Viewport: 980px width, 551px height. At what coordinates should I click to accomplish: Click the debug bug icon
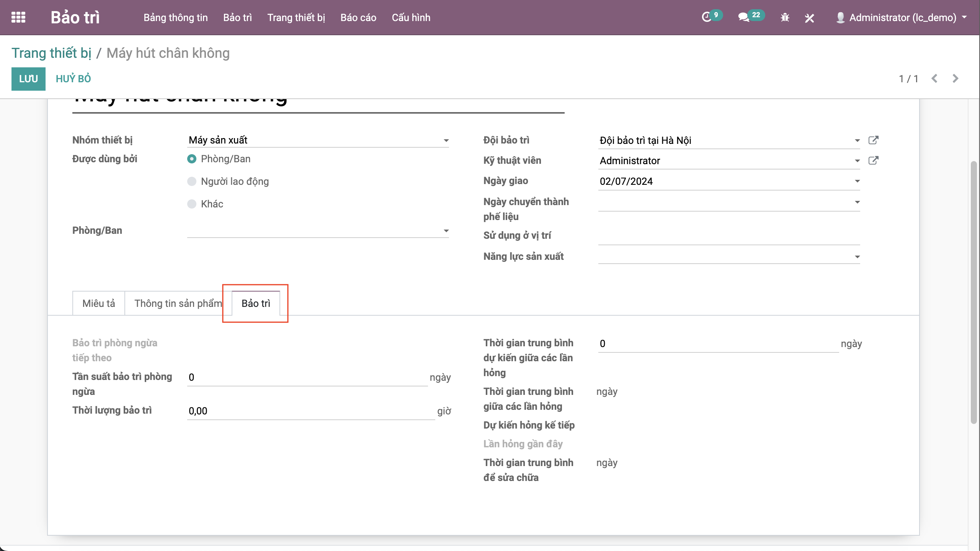click(x=785, y=18)
